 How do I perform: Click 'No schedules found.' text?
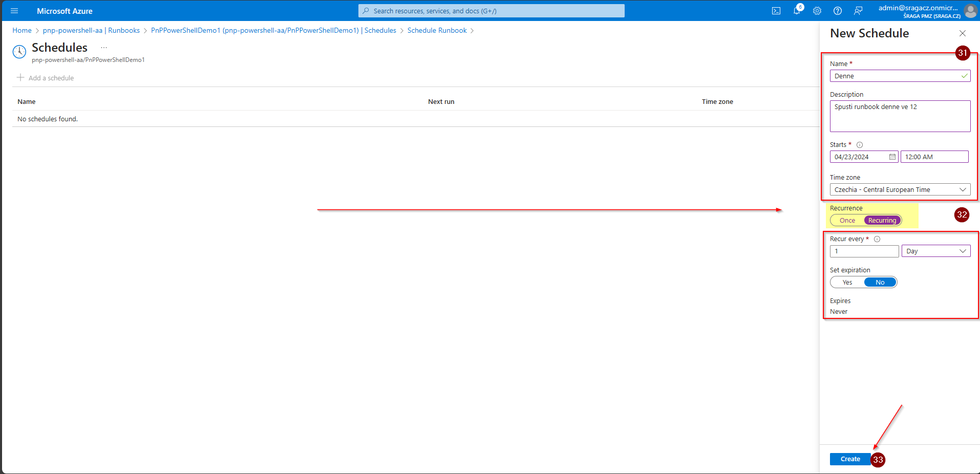tap(48, 119)
